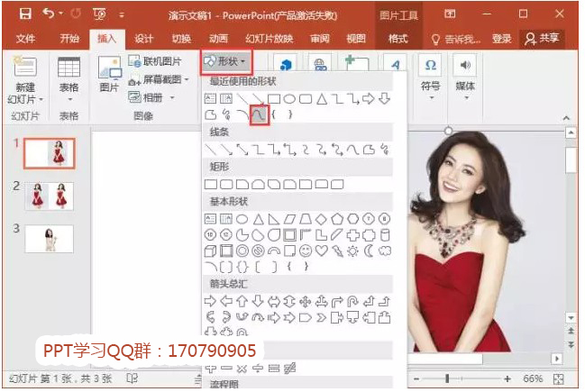The height and width of the screenshot is (392, 585).
Task: Select the highlighted Curve shape icon
Action: point(260,114)
